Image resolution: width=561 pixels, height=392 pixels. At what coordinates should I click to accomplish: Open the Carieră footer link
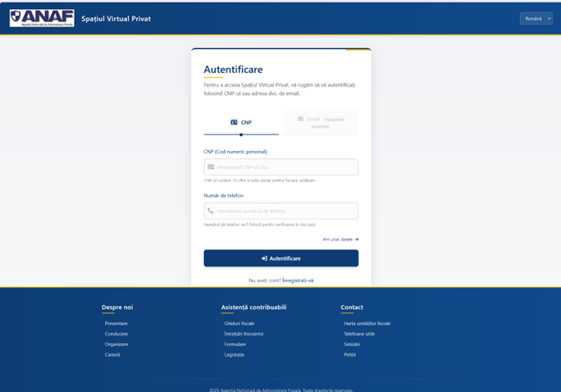click(112, 355)
